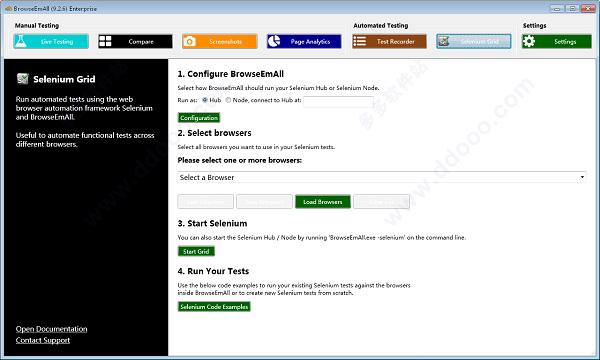Click the Compare grid icon
The height and width of the screenshot is (360, 600).
coord(105,41)
